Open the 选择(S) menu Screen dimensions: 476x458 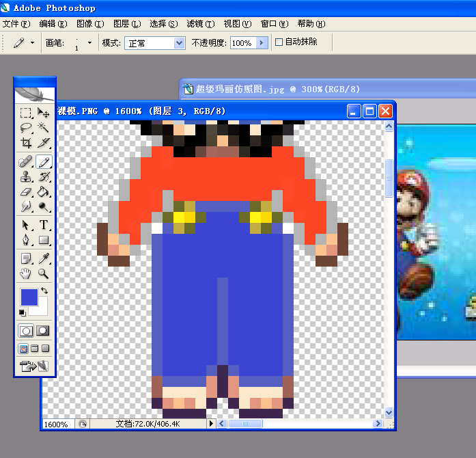click(x=164, y=24)
